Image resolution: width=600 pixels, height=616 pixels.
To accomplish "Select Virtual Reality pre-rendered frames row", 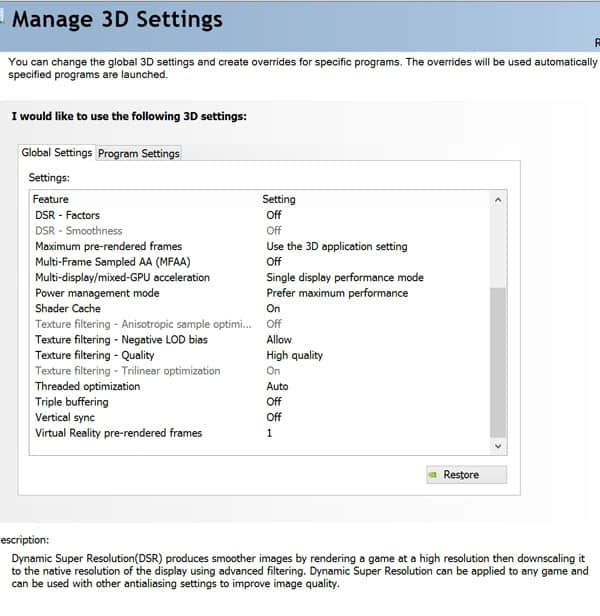I will click(x=260, y=433).
